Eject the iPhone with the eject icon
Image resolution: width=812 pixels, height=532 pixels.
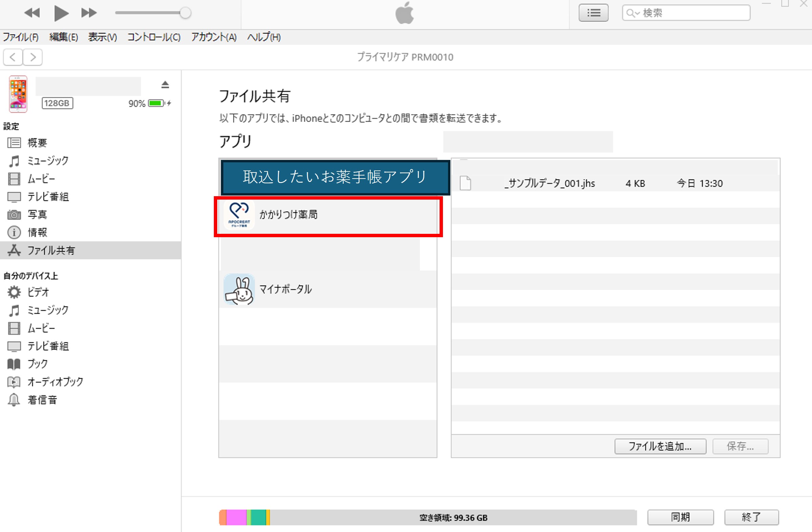[x=165, y=85]
